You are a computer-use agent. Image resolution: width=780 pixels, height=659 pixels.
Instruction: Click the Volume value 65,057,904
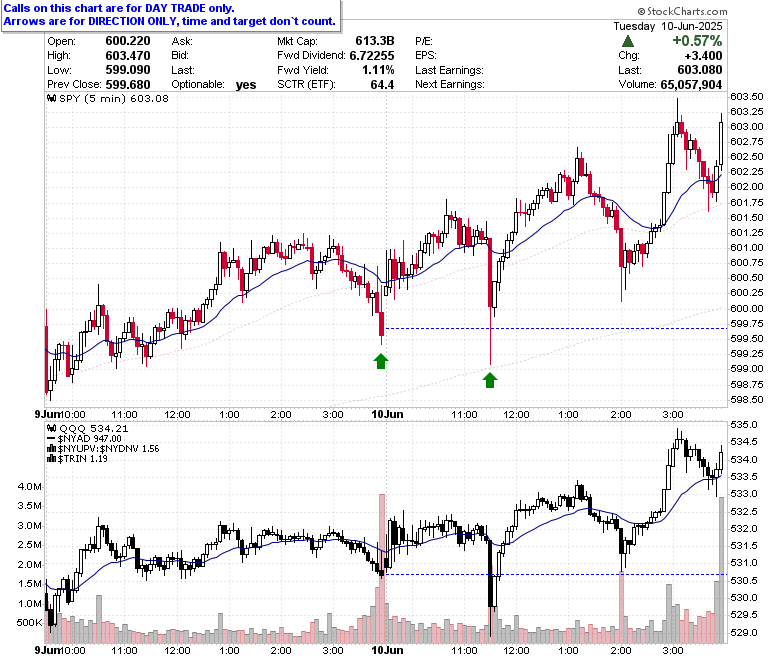point(691,85)
